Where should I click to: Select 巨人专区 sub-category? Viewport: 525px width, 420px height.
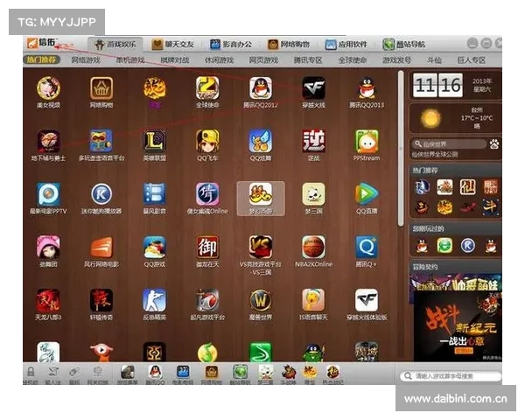tap(471, 60)
